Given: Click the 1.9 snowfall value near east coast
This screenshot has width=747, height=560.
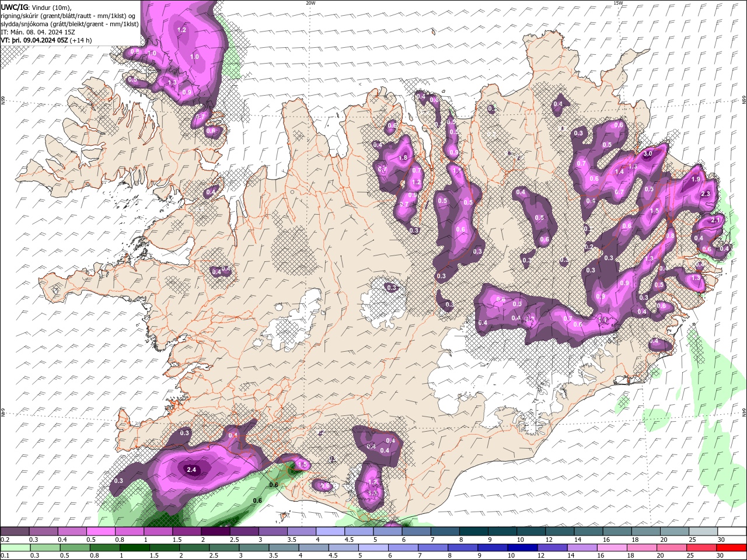Looking at the screenshot, I should 696,180.
